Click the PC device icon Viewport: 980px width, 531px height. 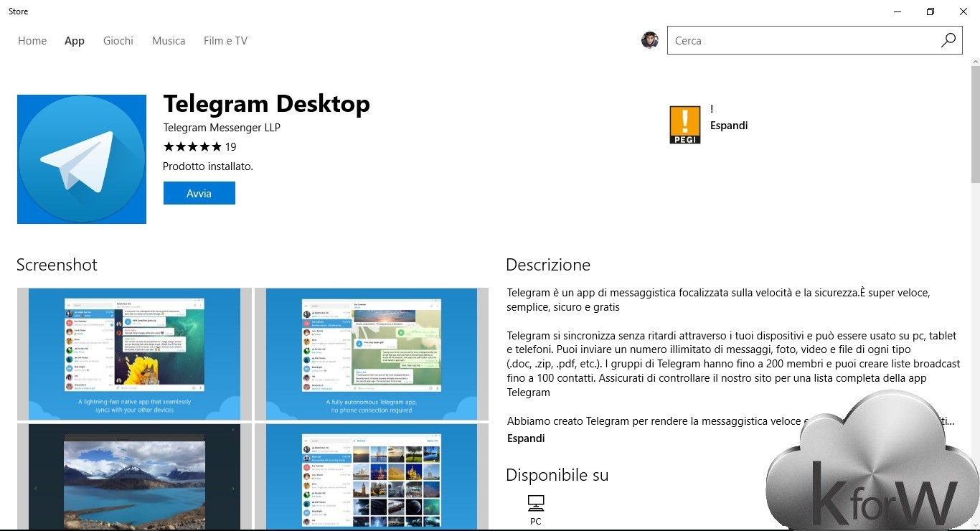[535, 502]
